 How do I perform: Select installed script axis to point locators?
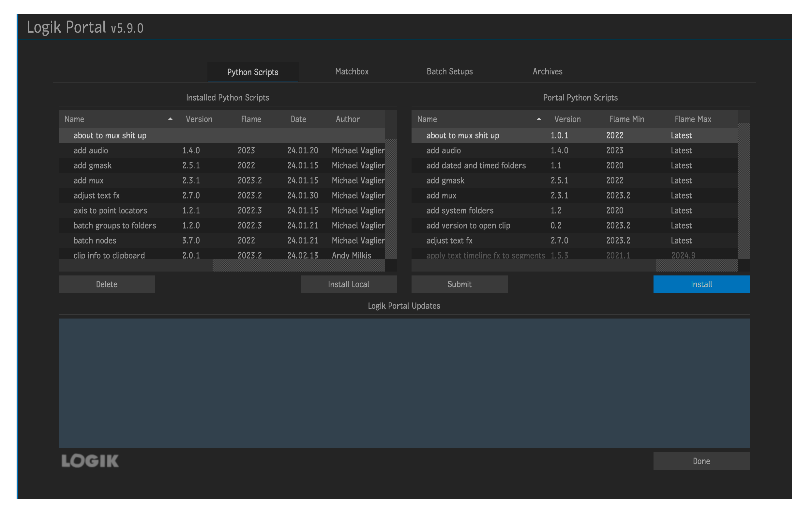(x=110, y=211)
